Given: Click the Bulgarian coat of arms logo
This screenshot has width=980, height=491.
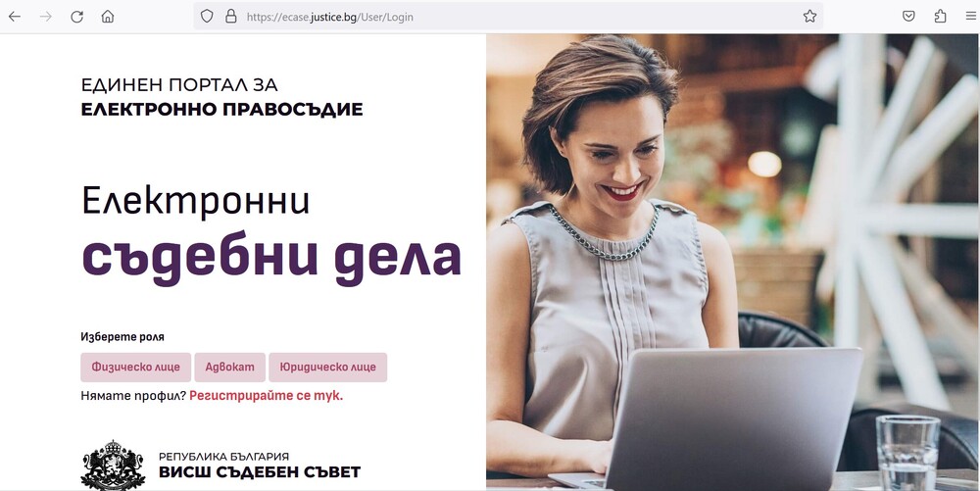Looking at the screenshot, I should click(x=113, y=465).
